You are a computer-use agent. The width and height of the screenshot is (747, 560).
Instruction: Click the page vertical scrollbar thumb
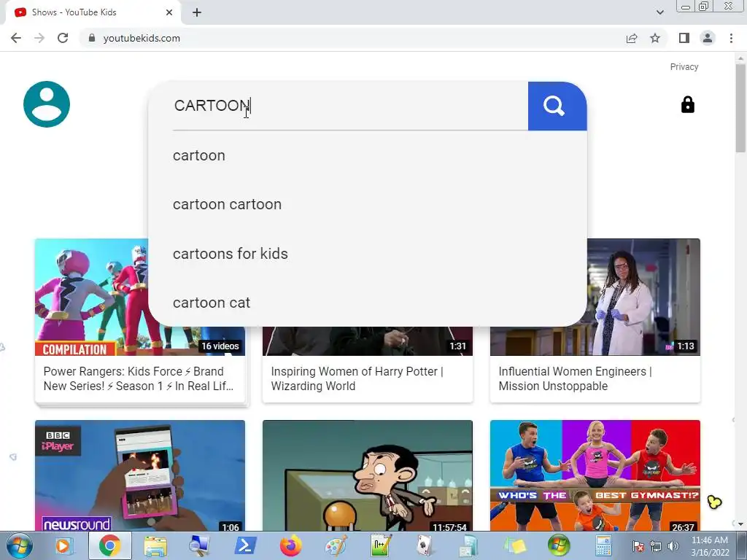[x=740, y=109]
